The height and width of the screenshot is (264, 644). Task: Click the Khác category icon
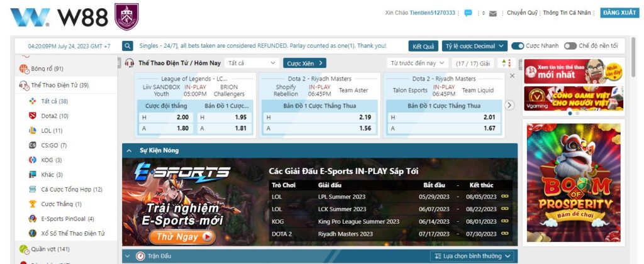pyautogui.click(x=33, y=175)
